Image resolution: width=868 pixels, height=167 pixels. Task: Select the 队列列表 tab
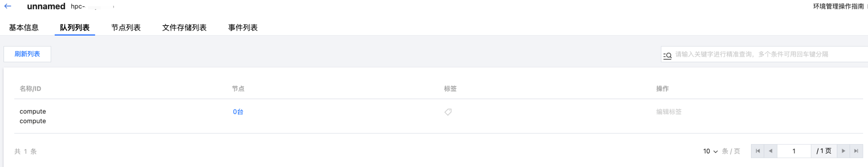(75, 28)
